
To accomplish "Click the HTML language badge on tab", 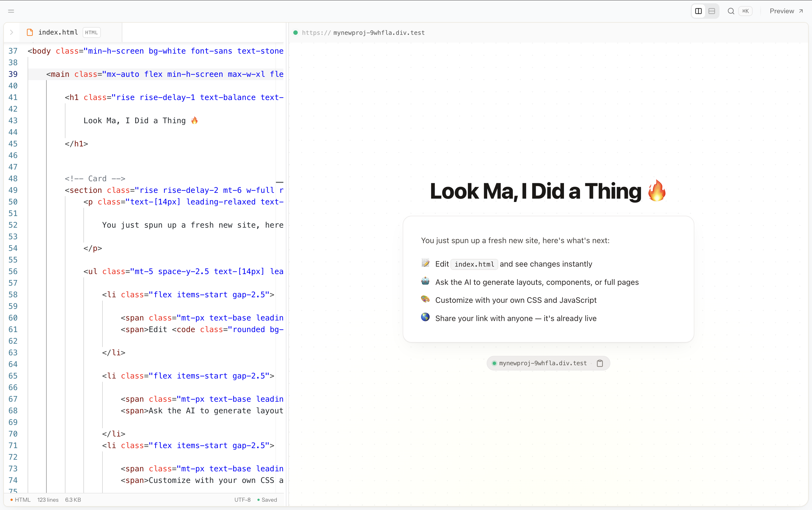I will click(x=91, y=32).
